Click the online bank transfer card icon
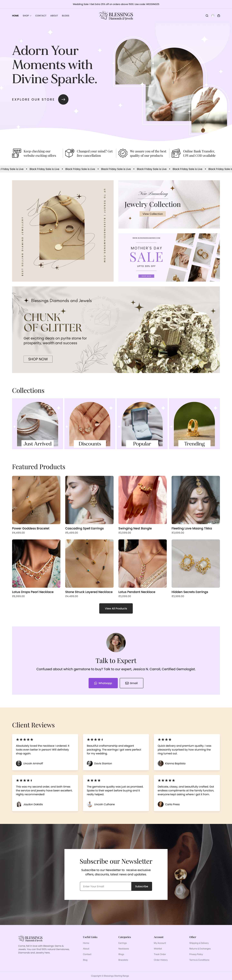This screenshot has height=980, width=232. tap(176, 153)
